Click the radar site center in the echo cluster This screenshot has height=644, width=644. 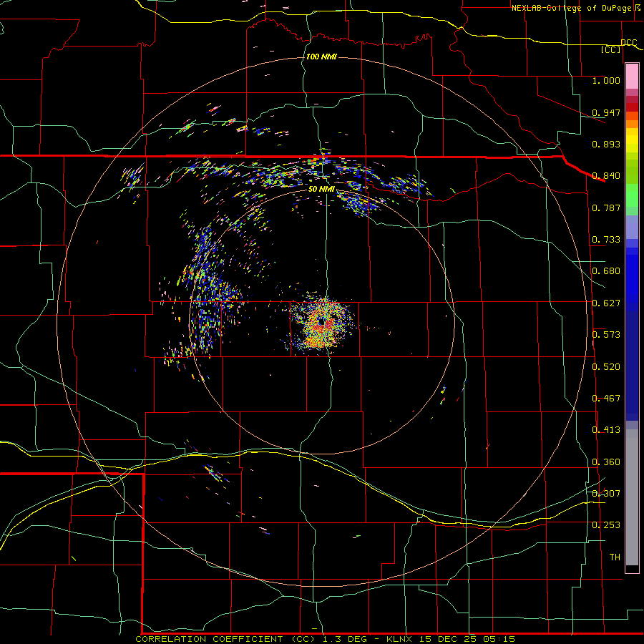[x=323, y=323]
